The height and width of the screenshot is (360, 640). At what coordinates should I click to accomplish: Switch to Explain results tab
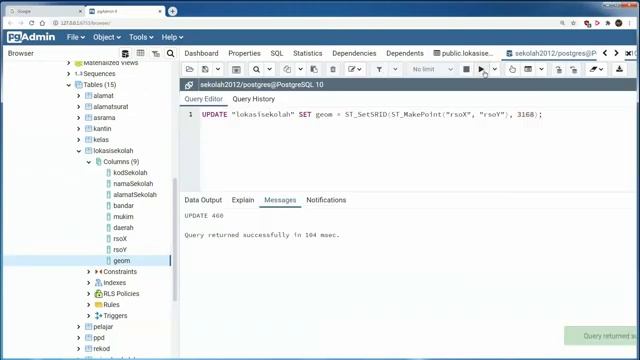pos(243,200)
